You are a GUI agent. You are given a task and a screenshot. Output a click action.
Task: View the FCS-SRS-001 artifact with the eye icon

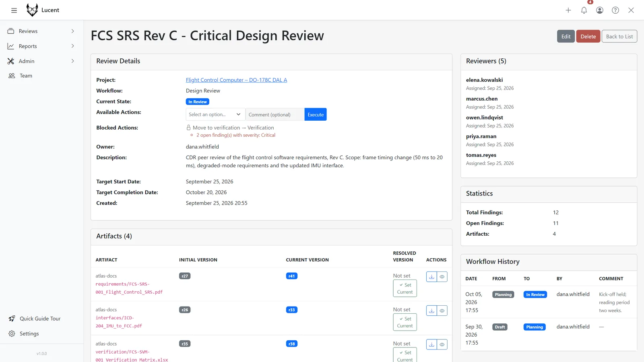tap(442, 277)
